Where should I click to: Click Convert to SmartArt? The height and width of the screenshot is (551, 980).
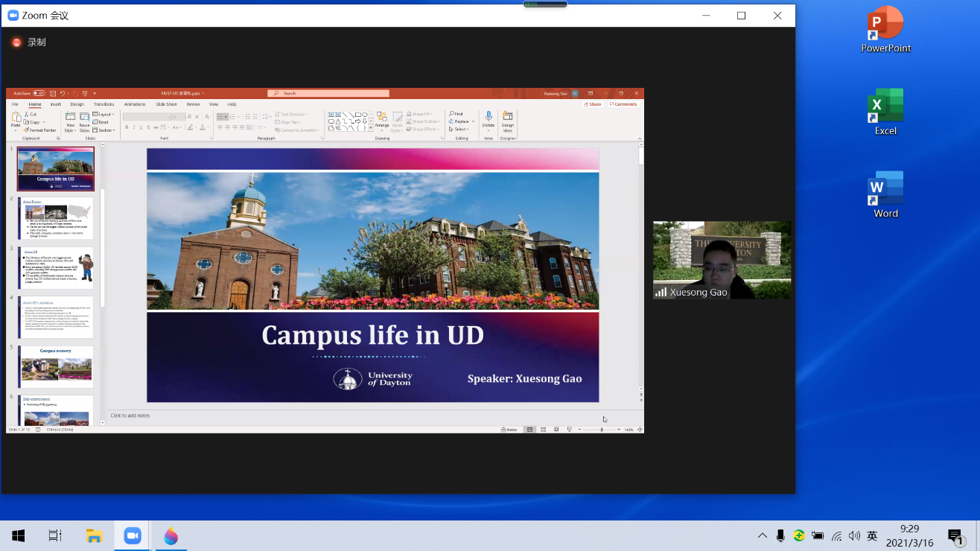tap(297, 130)
